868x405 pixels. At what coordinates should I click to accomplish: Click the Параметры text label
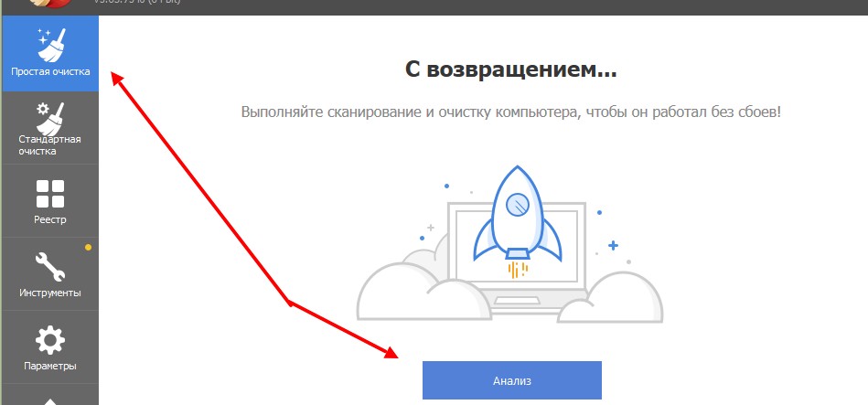[x=49, y=367]
